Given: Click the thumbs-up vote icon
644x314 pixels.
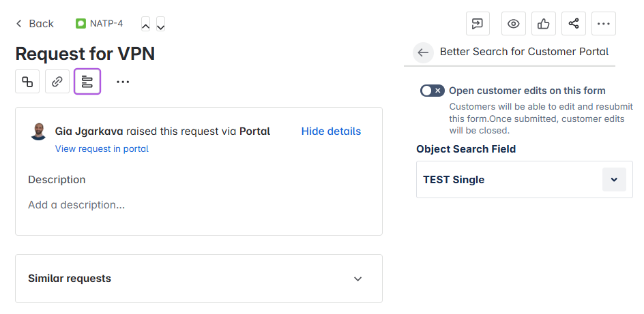Looking at the screenshot, I should pos(543,24).
